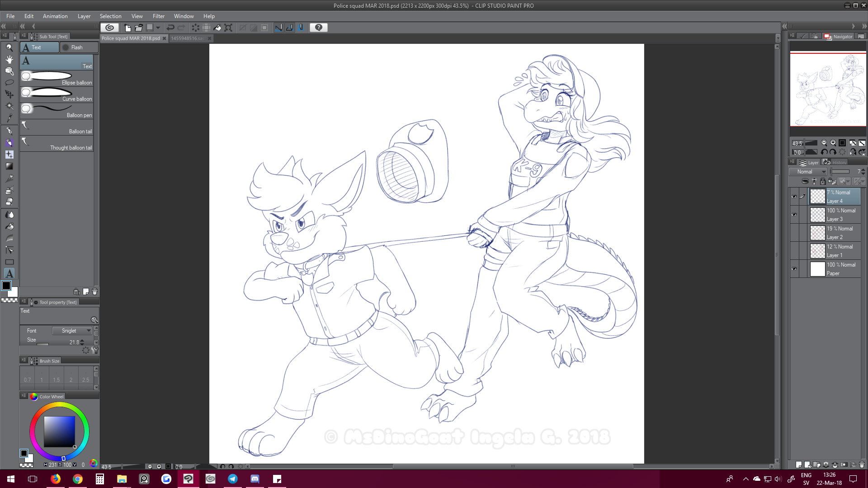Select the Eyedropper tool
This screenshot has height=488, width=868.
(x=9, y=118)
